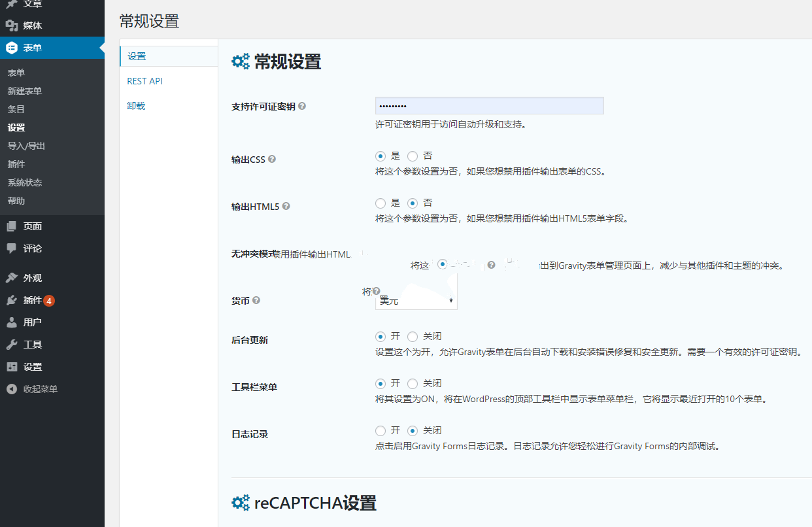Screen dimensions: 812x527
Task: Click help icon beside 支持许可证密钥
Action: point(302,106)
